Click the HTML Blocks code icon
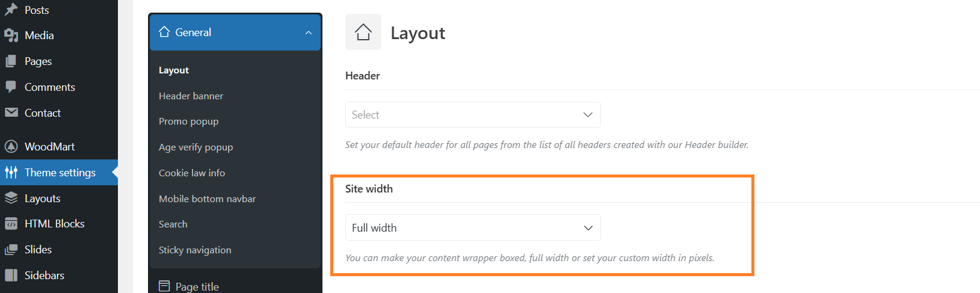This screenshot has height=293, width=980. tap(11, 224)
